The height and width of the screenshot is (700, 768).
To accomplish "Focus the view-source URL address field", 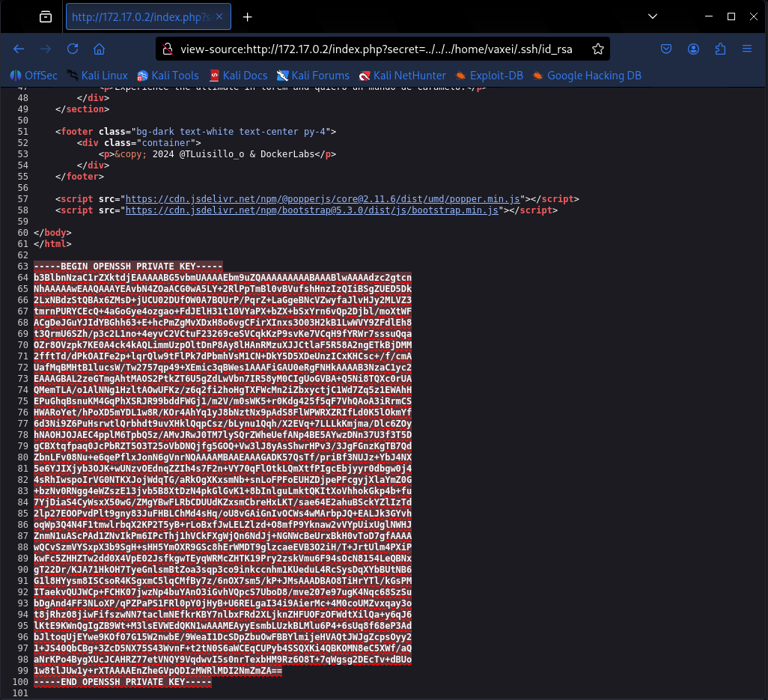I will 377,49.
